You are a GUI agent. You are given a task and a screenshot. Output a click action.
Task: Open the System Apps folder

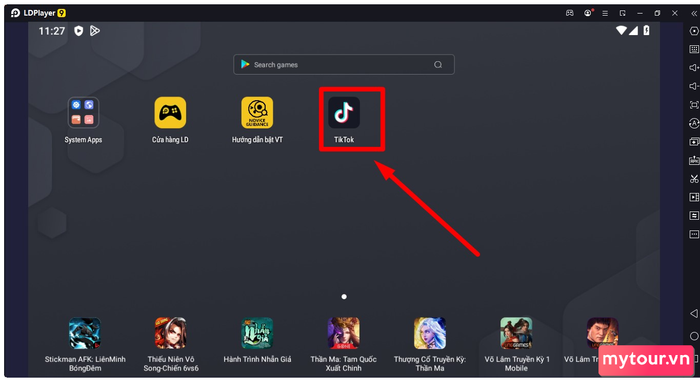(83, 113)
